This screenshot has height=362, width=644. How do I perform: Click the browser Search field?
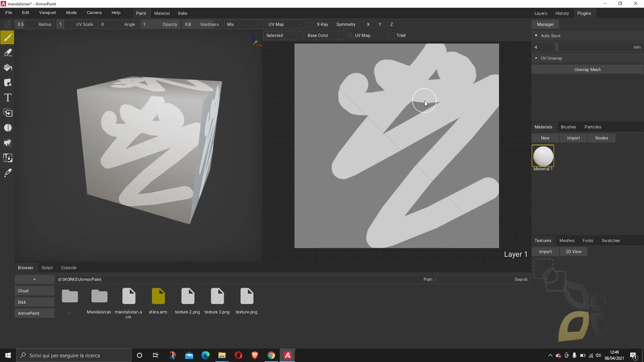coord(482,280)
